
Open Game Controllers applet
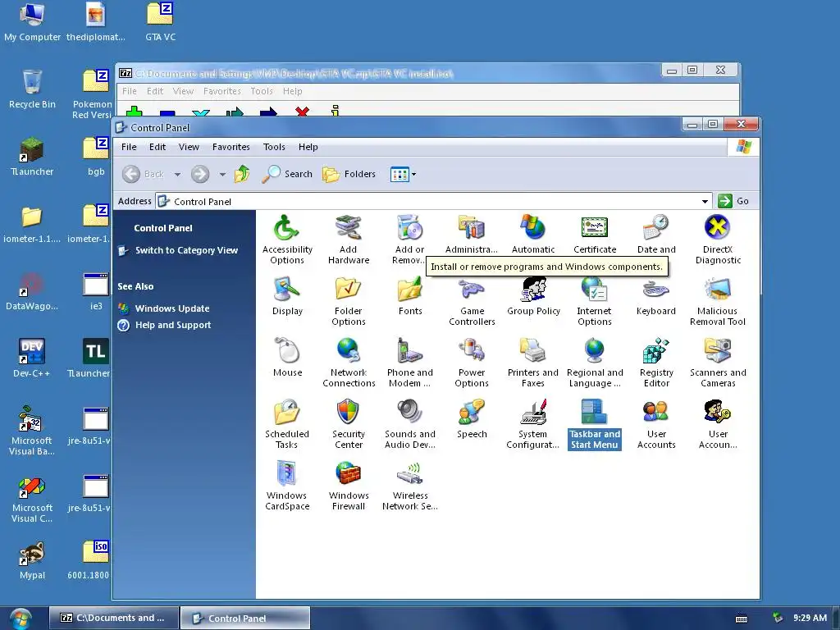pos(472,301)
